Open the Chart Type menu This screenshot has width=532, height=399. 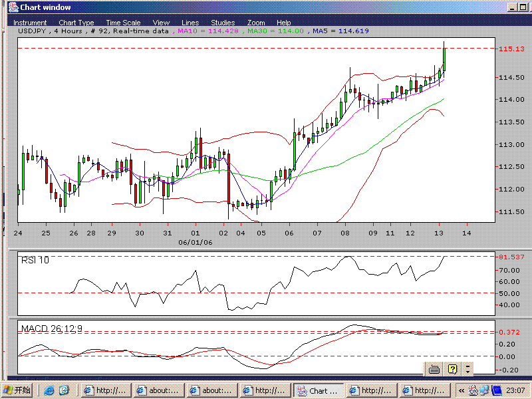(x=76, y=23)
